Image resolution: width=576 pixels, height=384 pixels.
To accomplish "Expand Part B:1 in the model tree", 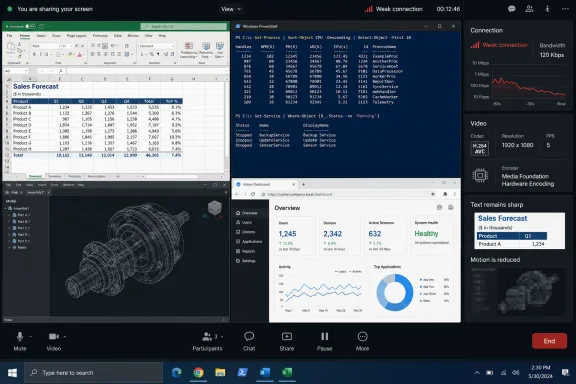I will (x=10, y=222).
